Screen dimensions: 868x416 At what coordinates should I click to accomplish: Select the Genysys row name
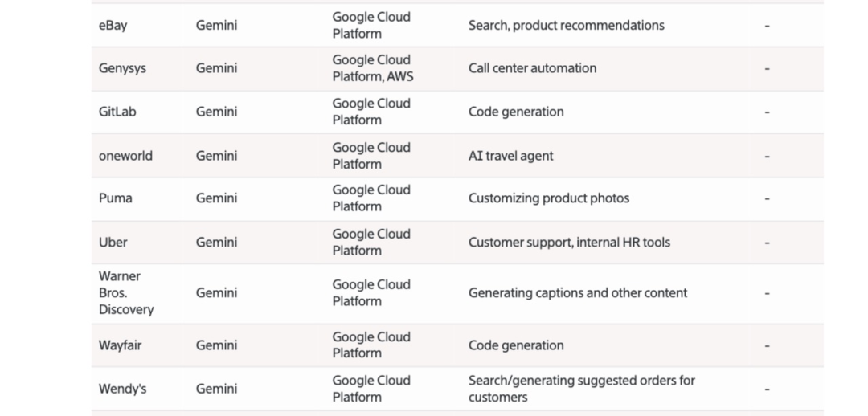pos(122,68)
